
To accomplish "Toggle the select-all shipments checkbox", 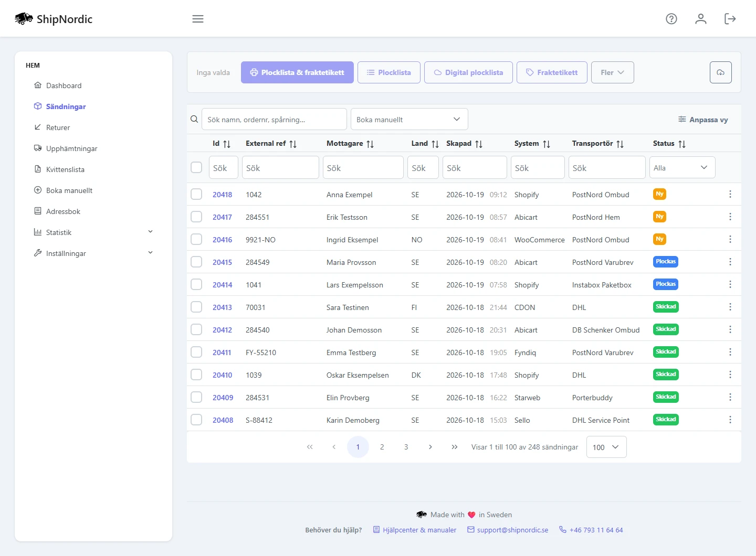I will (x=196, y=167).
